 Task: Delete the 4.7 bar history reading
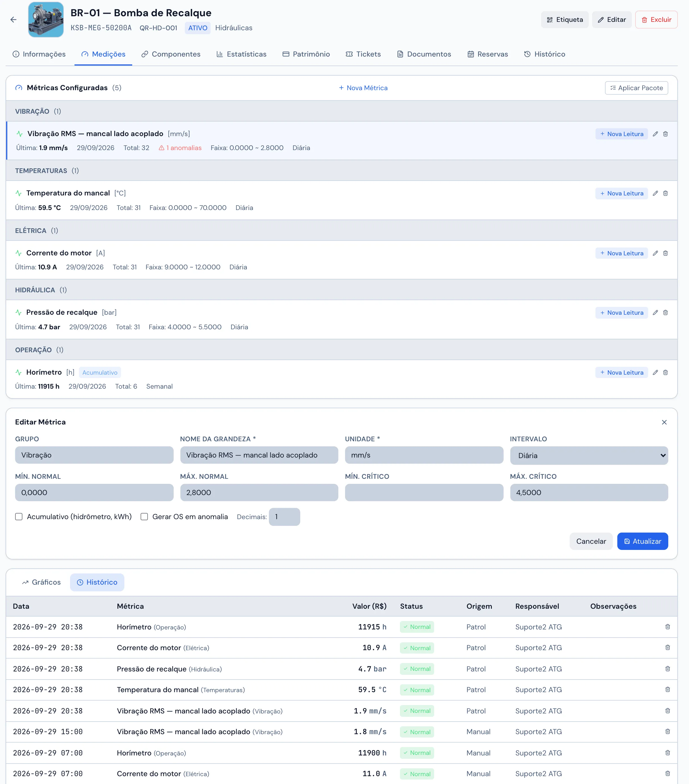pyautogui.click(x=667, y=669)
